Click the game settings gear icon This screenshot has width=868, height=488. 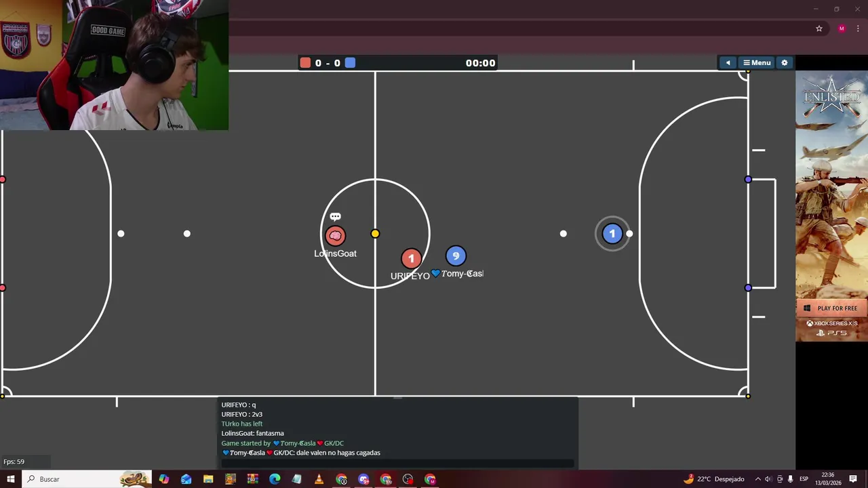[x=785, y=63]
